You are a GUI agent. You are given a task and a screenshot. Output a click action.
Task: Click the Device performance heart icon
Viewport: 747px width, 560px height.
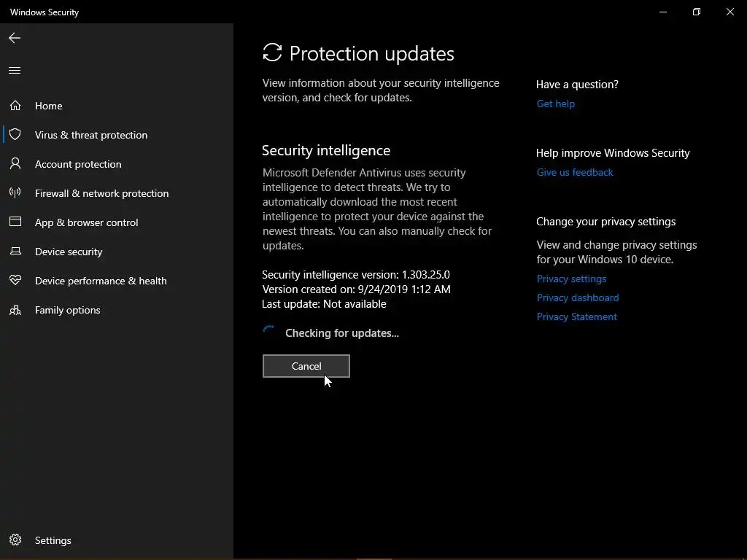[x=15, y=280]
